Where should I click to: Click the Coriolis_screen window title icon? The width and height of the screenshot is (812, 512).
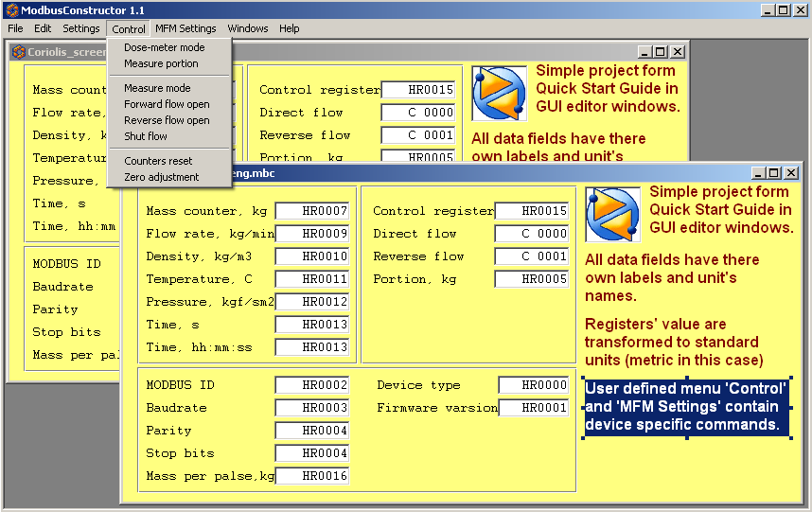[19, 51]
